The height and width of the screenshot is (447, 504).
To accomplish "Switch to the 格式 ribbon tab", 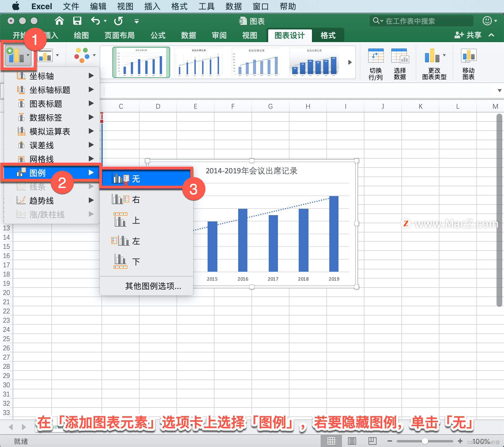I will click(328, 35).
